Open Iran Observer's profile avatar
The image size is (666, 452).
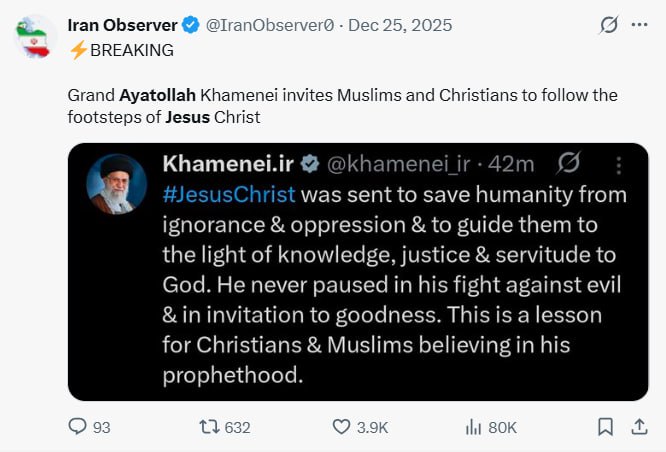[37, 38]
